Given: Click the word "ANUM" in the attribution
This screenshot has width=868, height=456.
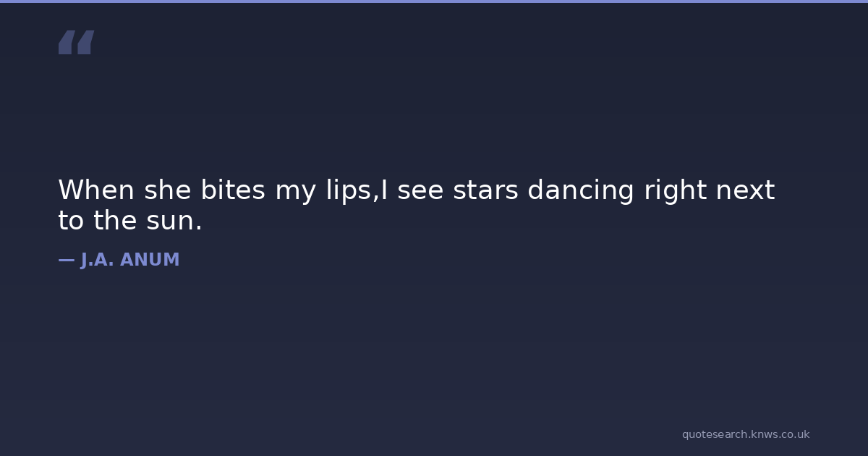Looking at the screenshot, I should click(x=150, y=260).
